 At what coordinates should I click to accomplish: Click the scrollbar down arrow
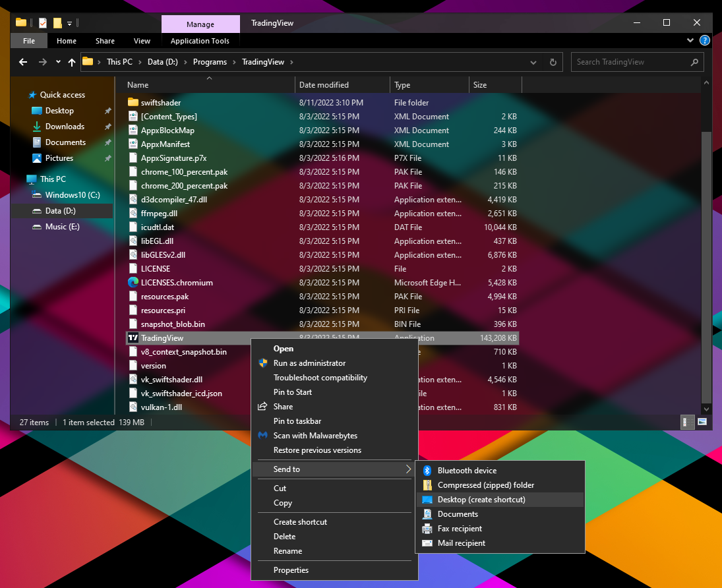pyautogui.click(x=706, y=409)
